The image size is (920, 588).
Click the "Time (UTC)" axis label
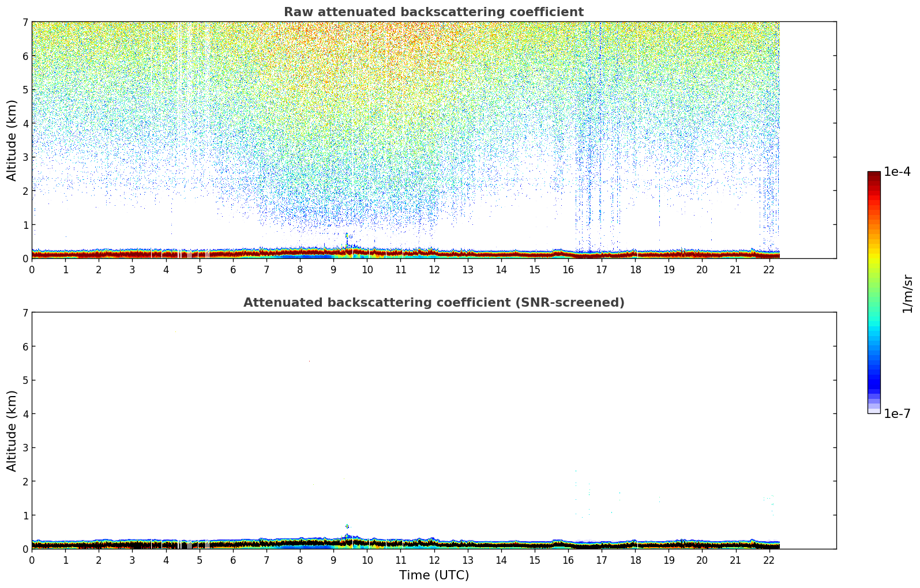(x=434, y=575)
